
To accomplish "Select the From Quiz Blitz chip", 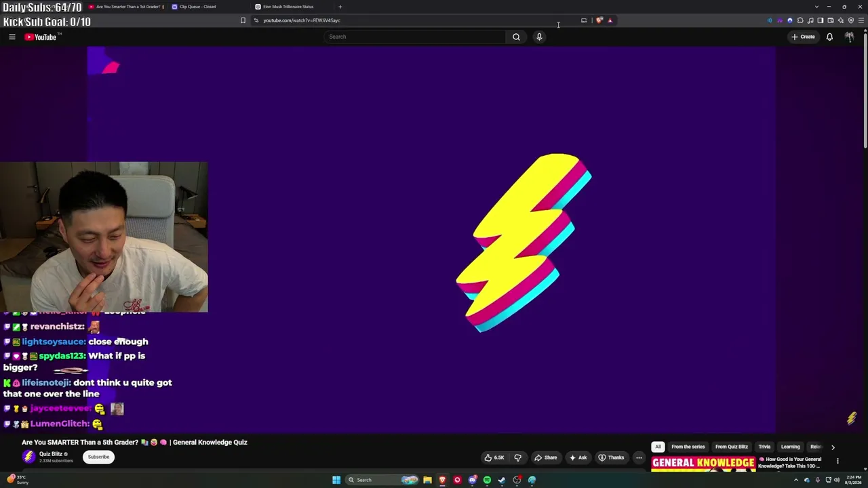I will click(x=732, y=447).
